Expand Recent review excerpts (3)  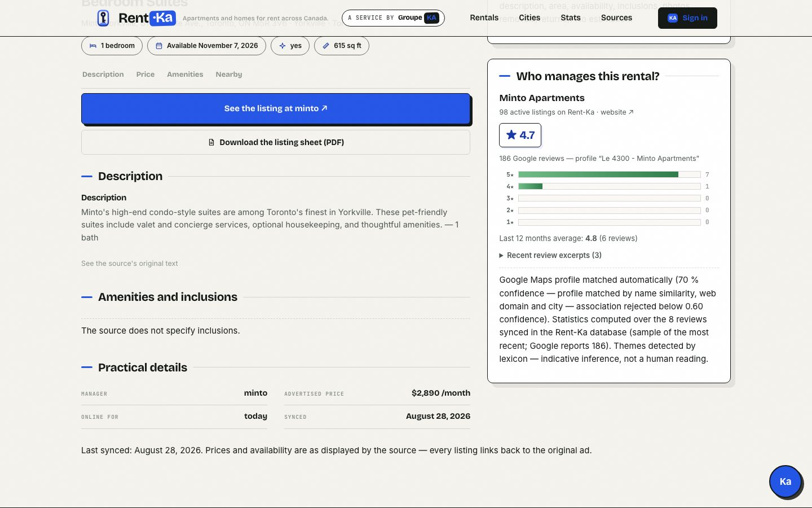click(550, 255)
